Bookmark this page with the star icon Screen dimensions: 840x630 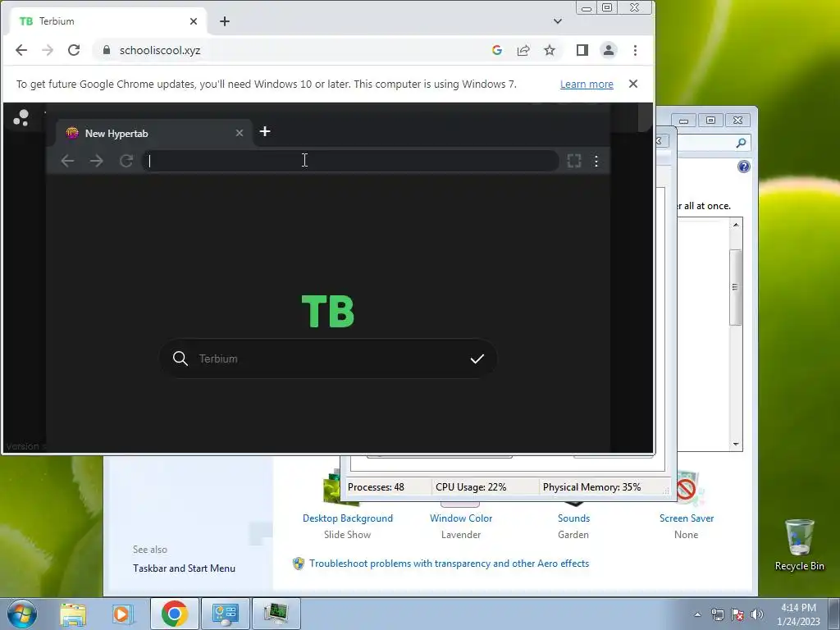[550, 50]
